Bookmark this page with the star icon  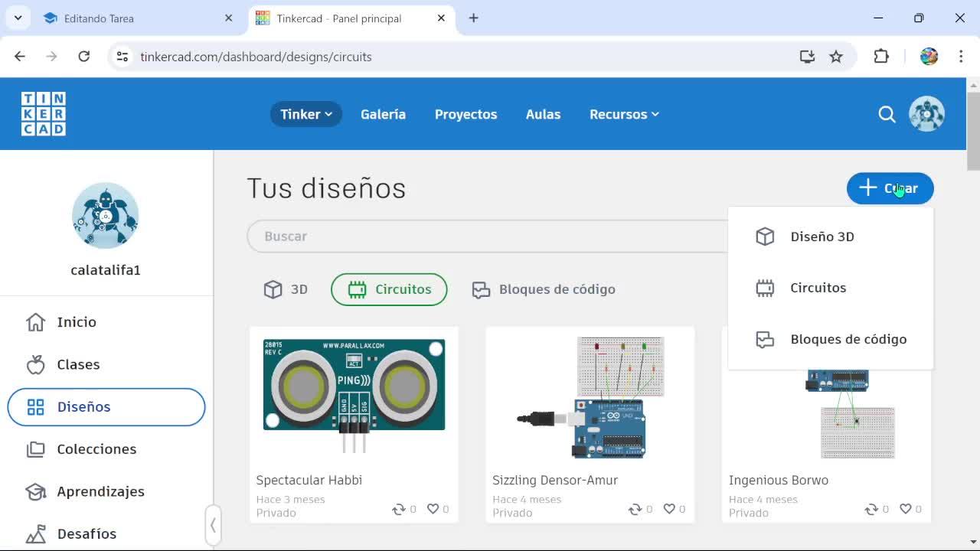[x=836, y=57]
